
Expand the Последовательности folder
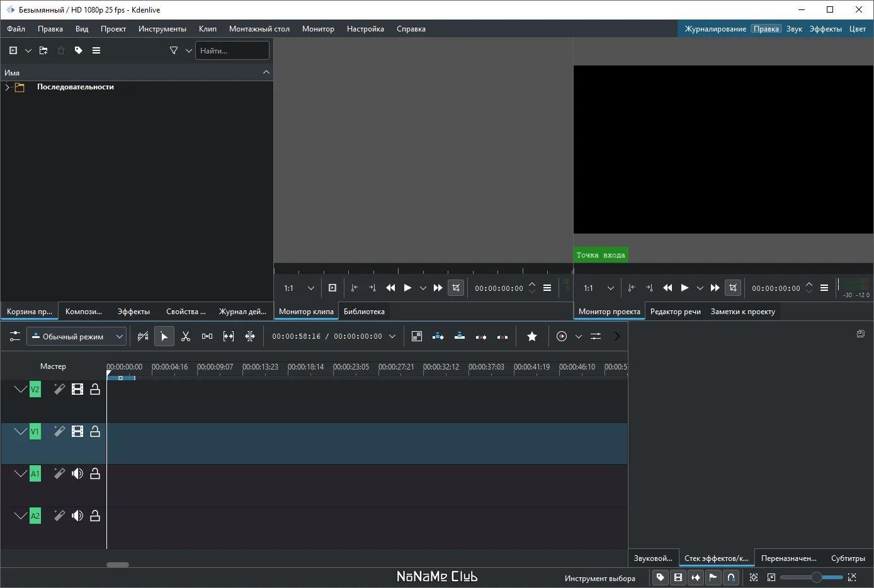(8, 88)
